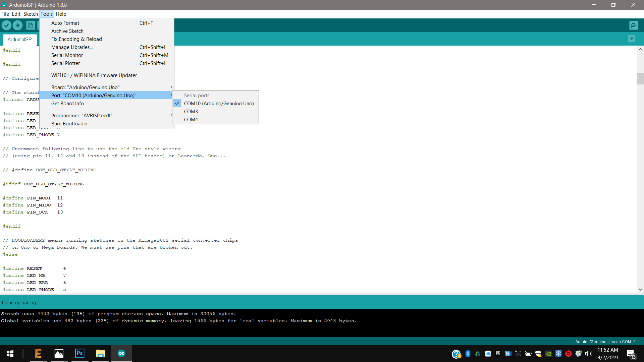Open tab options dropdown arrow
The image size is (644, 362).
tap(632, 39)
